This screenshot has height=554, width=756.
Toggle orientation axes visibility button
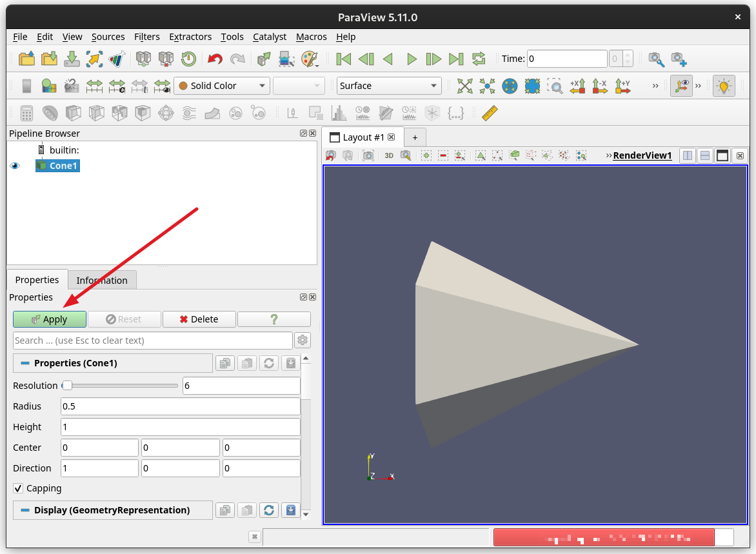click(x=681, y=86)
